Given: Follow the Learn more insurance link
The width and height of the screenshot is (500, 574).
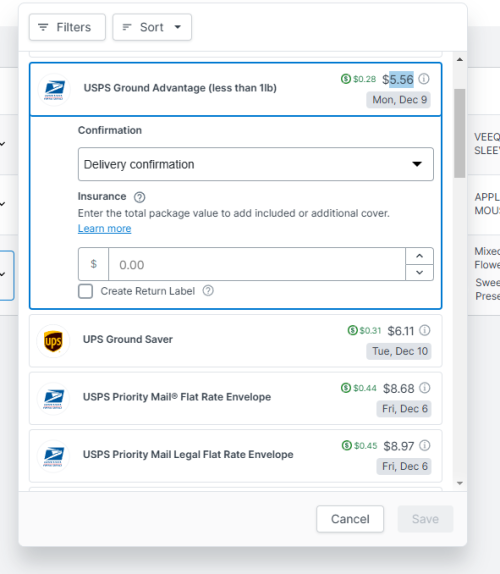Looking at the screenshot, I should tap(104, 228).
